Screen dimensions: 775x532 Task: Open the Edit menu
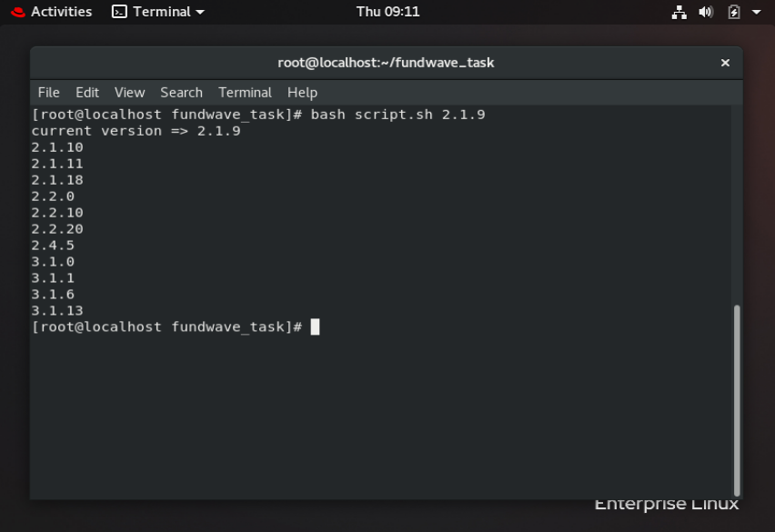[x=86, y=92]
